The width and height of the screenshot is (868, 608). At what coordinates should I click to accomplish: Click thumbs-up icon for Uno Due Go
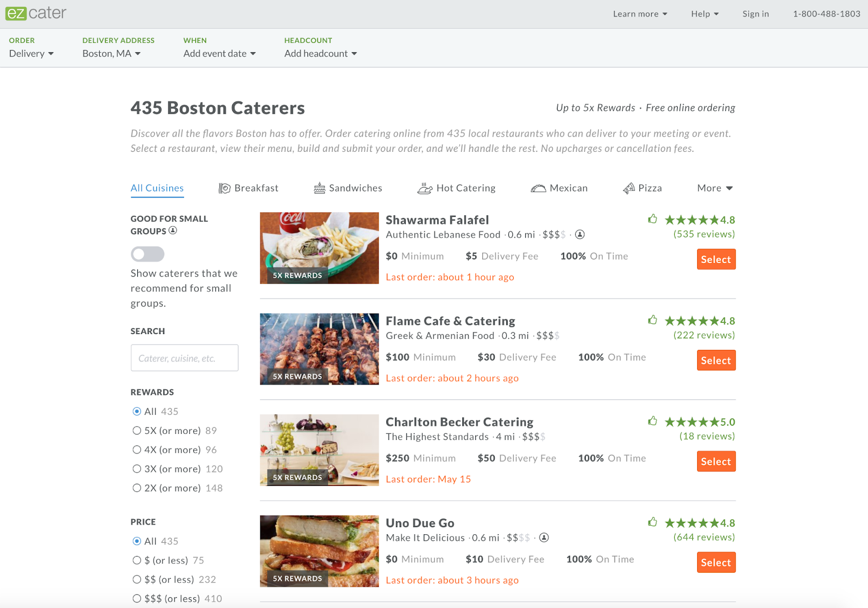[653, 522]
